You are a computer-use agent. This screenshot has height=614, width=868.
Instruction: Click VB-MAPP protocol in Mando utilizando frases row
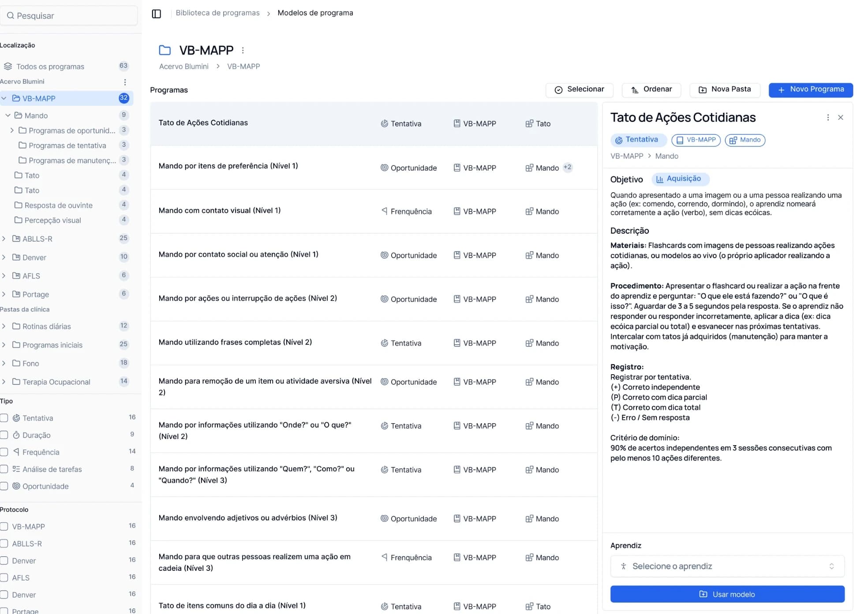click(x=475, y=343)
